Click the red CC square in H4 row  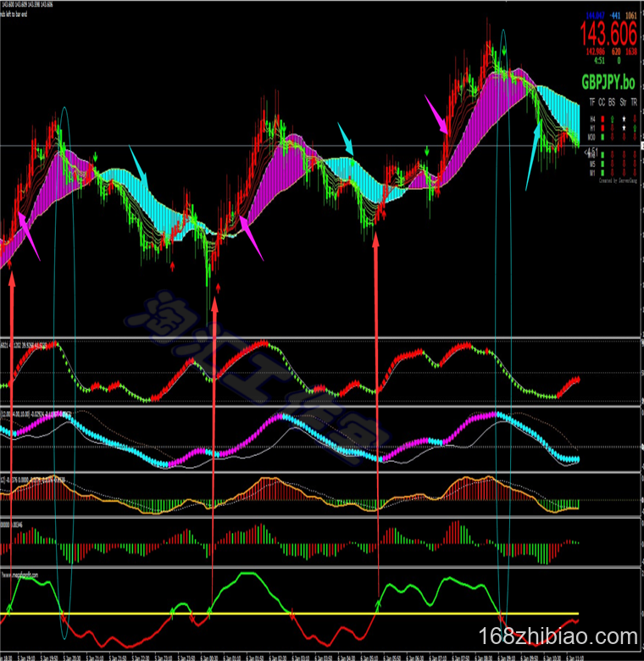click(x=602, y=119)
